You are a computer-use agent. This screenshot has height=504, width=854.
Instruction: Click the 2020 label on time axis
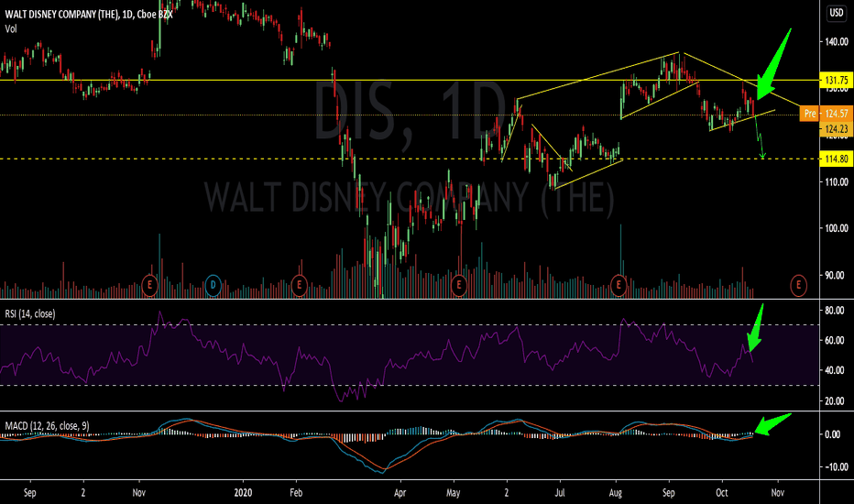pyautogui.click(x=244, y=493)
